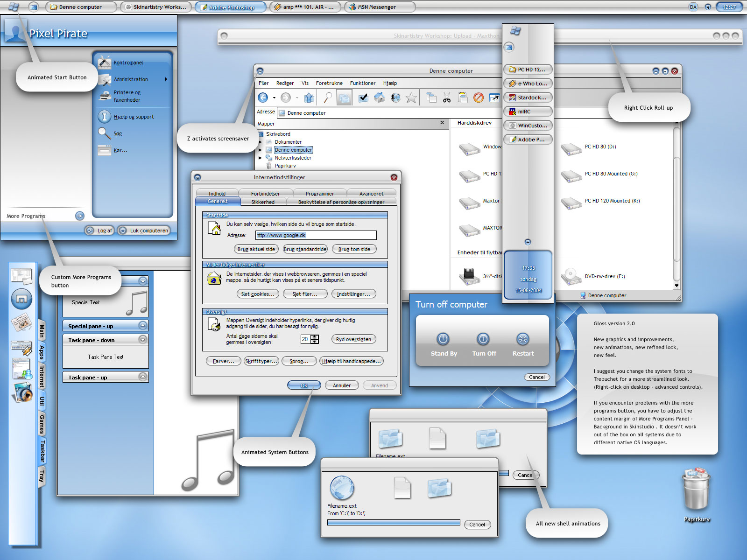Switch to Sikkerhed tab in Internetindstillinger

263,202
